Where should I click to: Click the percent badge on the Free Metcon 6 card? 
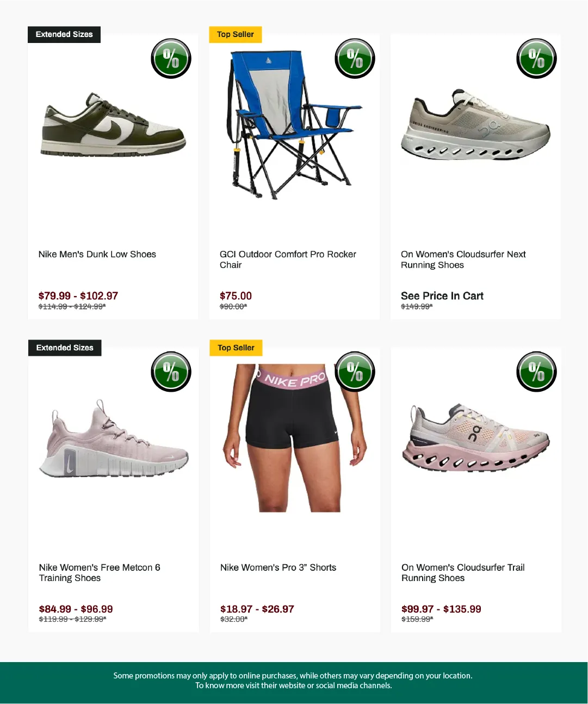tap(171, 372)
